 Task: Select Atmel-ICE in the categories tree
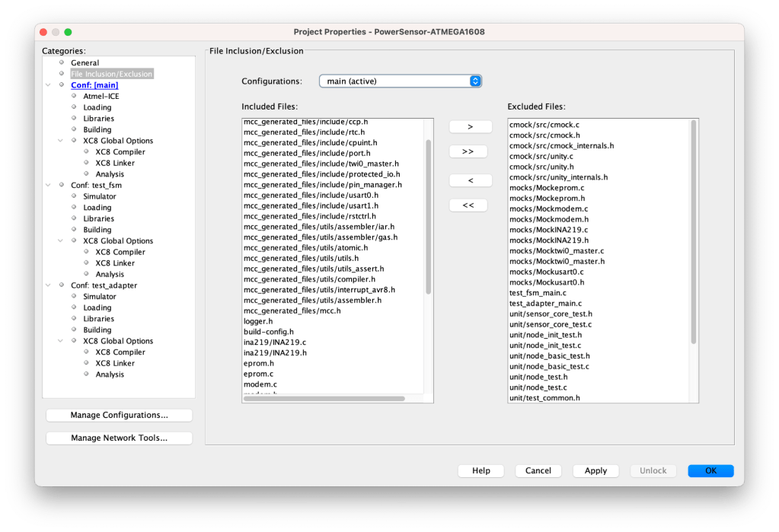click(101, 97)
